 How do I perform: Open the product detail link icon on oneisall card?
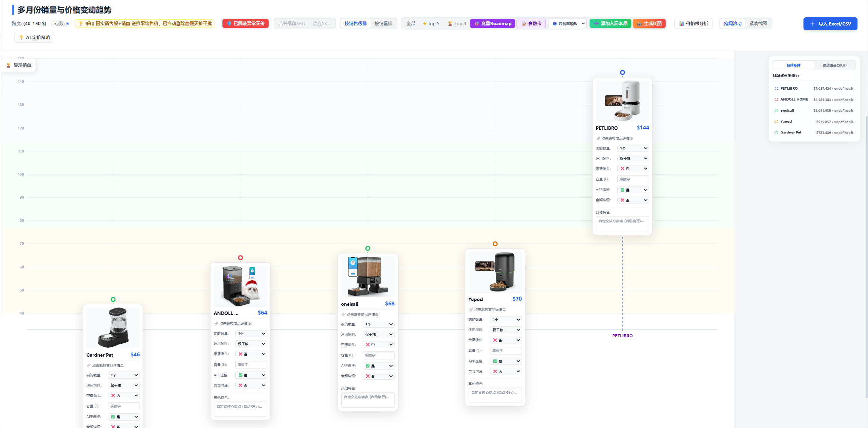click(343, 315)
